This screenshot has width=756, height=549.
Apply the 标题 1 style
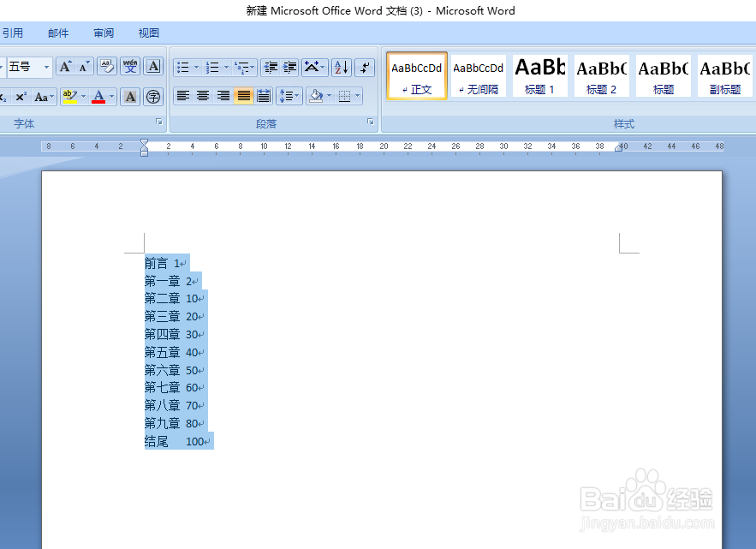click(x=540, y=75)
